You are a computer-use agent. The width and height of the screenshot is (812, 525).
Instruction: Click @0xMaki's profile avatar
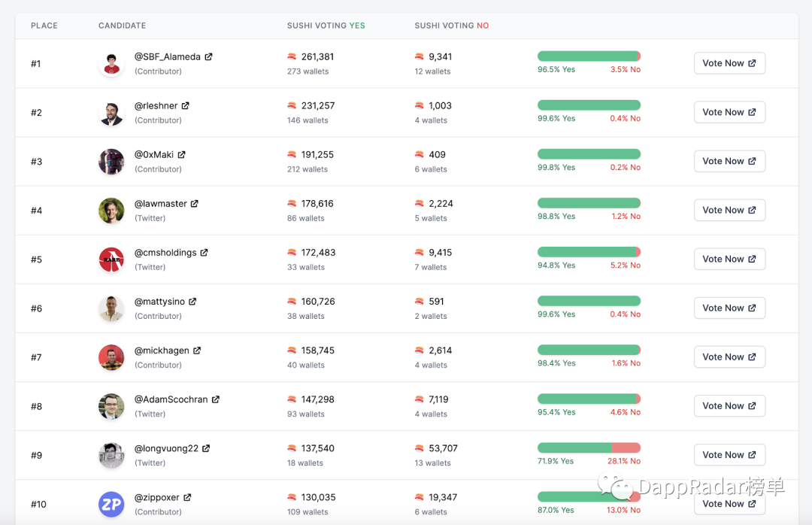[111, 162]
